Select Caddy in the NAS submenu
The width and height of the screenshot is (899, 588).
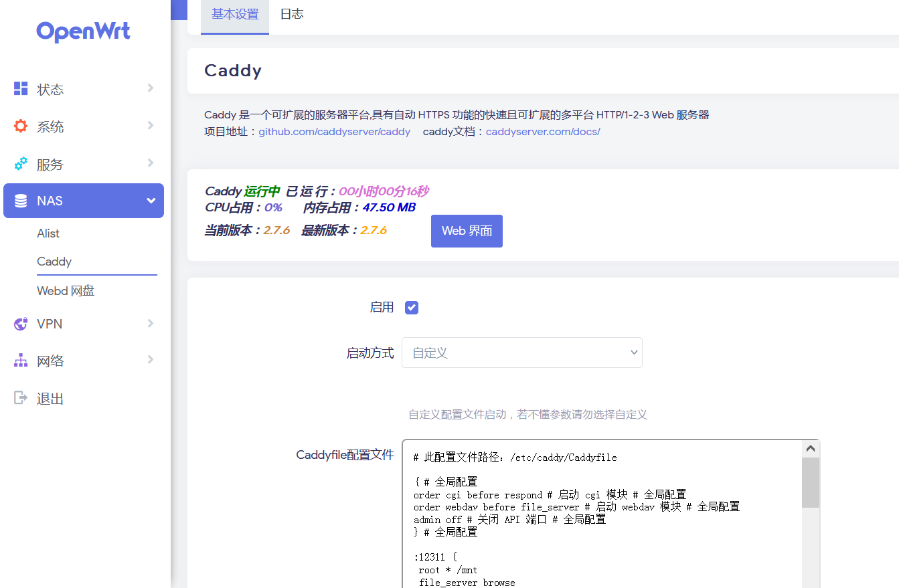pyautogui.click(x=54, y=262)
